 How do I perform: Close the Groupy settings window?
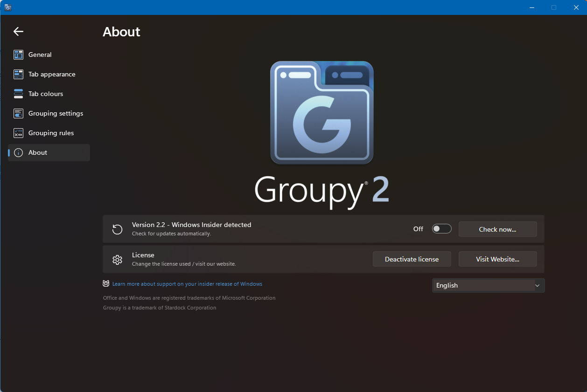pyautogui.click(x=576, y=7)
